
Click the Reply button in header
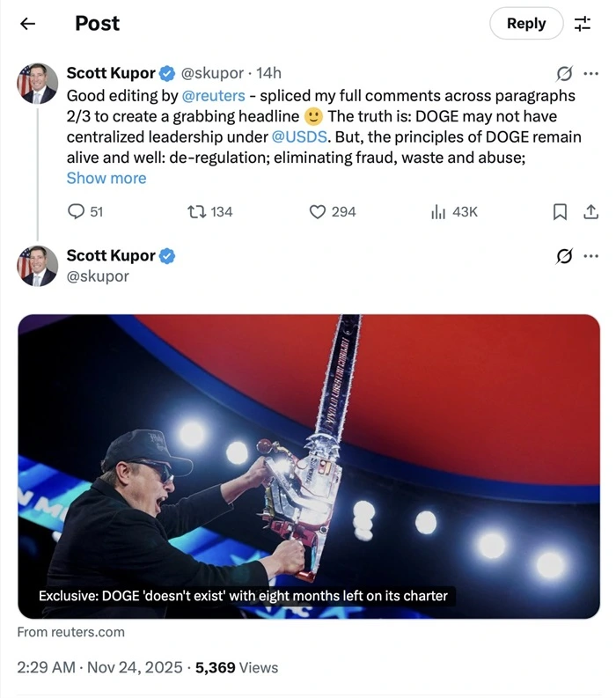(525, 24)
